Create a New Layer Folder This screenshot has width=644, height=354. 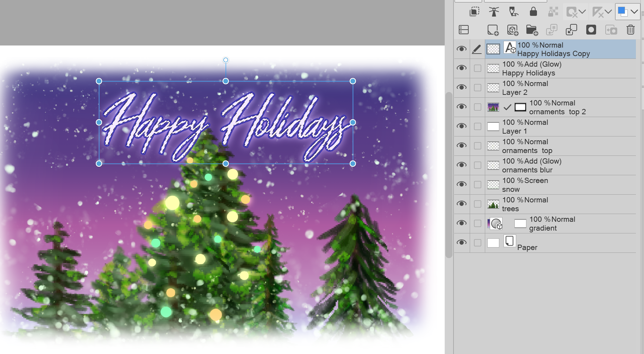532,30
